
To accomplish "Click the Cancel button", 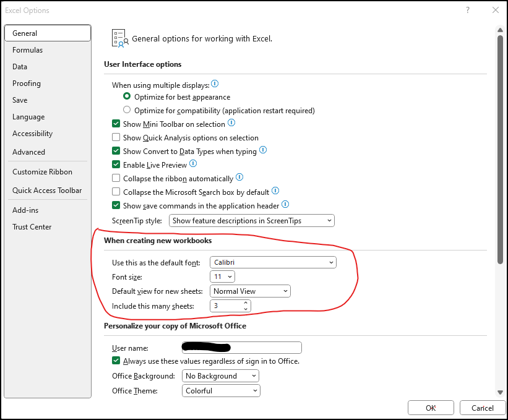I will pos(483,408).
